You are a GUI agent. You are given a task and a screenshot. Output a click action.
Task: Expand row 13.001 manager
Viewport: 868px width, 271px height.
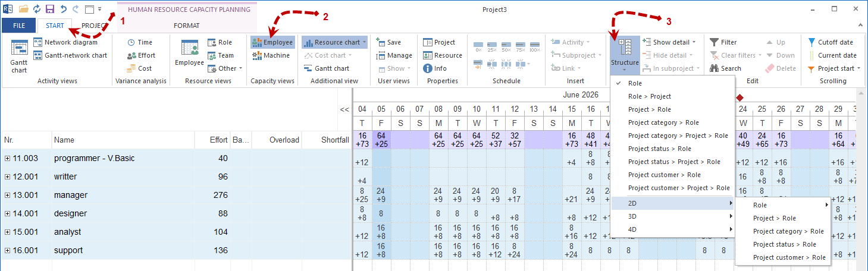point(7,195)
